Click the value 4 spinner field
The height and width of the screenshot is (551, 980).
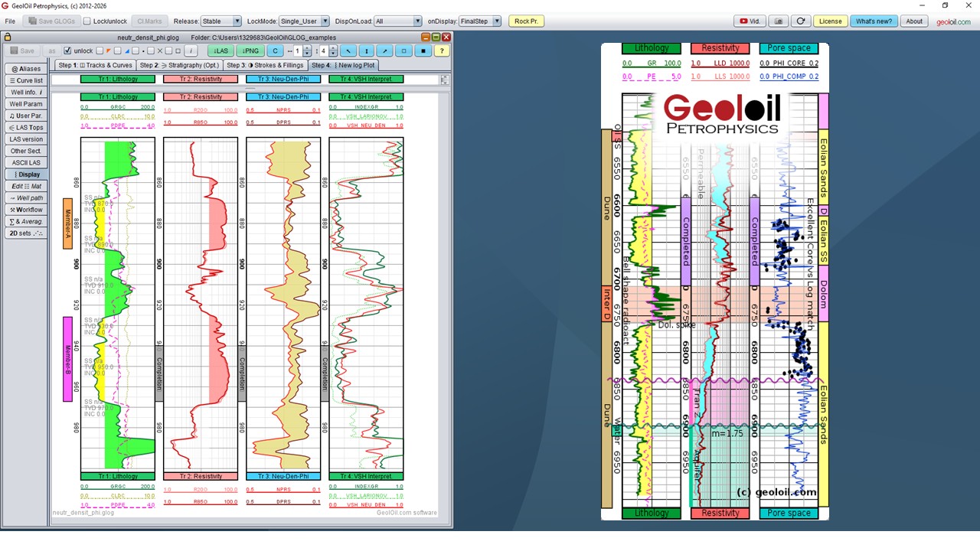point(324,51)
